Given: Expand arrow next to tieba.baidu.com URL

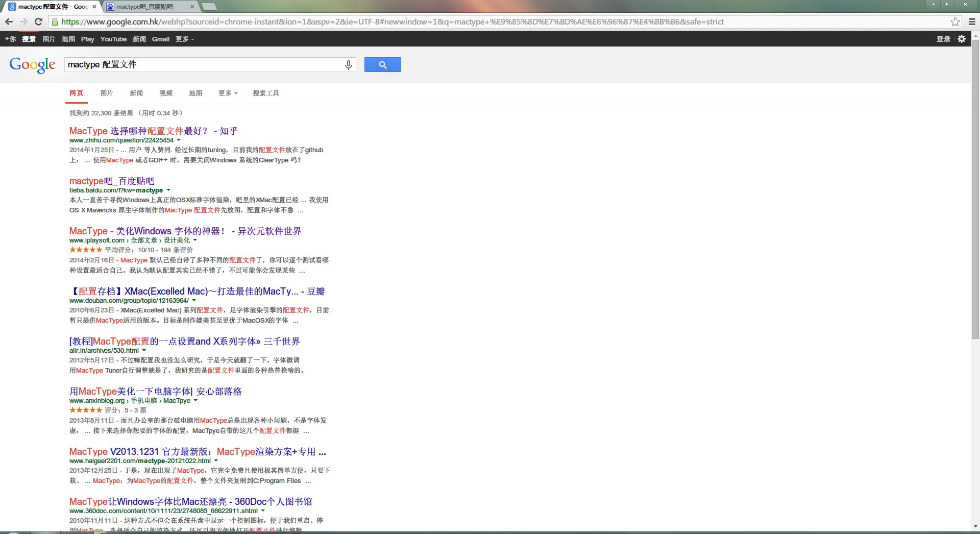Looking at the screenshot, I should click(168, 190).
